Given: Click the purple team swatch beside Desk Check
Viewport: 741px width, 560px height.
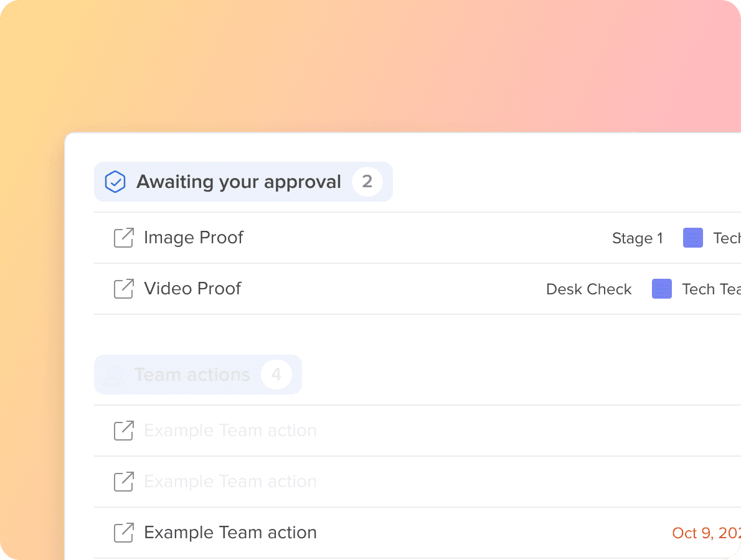Looking at the screenshot, I should click(x=661, y=289).
